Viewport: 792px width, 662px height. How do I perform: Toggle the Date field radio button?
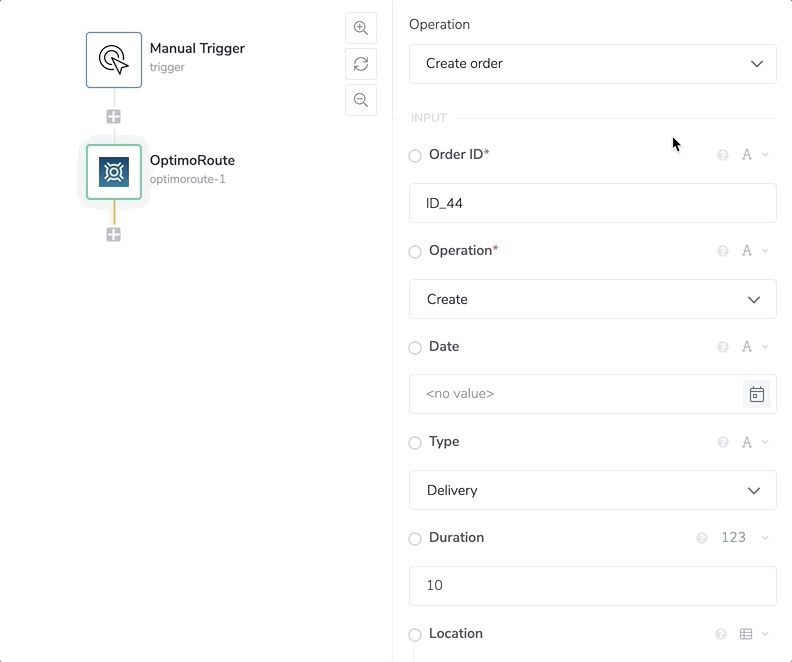[x=415, y=348]
